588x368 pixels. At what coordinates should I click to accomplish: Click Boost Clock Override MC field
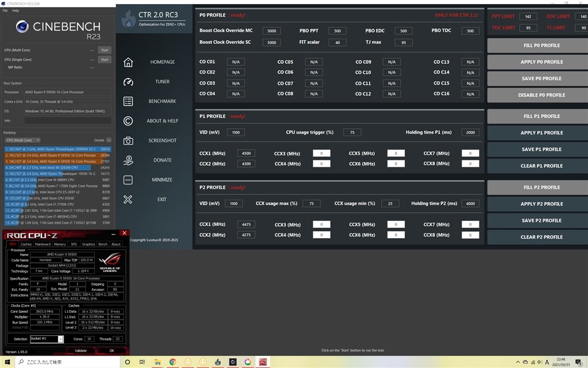pos(272,31)
